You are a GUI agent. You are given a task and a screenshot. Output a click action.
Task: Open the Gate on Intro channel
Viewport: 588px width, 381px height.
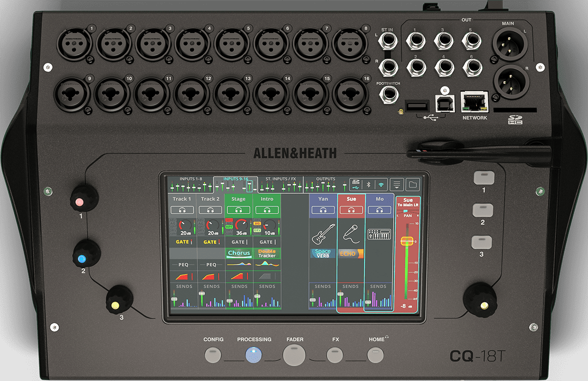tap(267, 242)
